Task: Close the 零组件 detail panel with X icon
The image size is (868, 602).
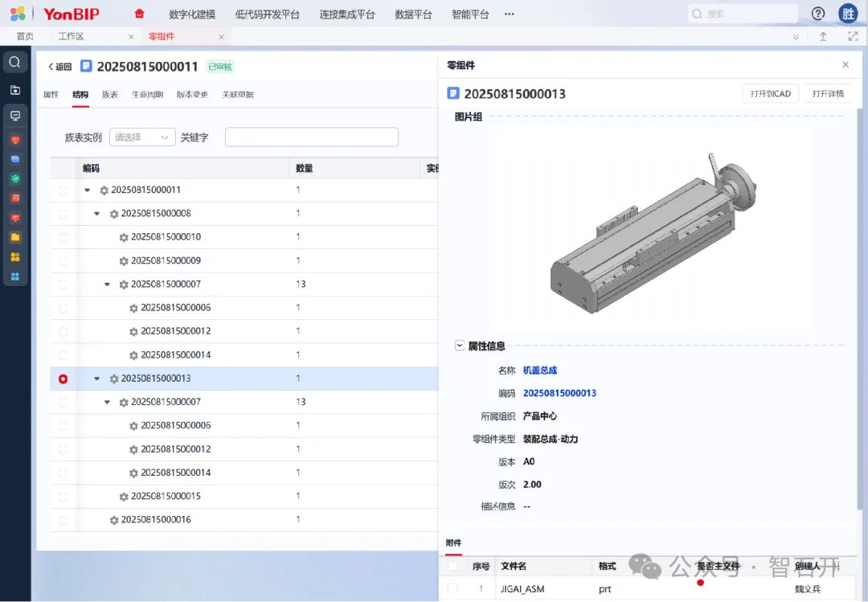Action: [x=845, y=65]
